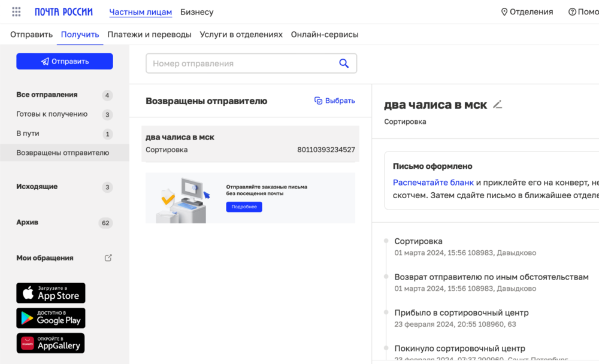Click the AppGallery download badge
The width and height of the screenshot is (599, 364).
pyautogui.click(x=50, y=343)
